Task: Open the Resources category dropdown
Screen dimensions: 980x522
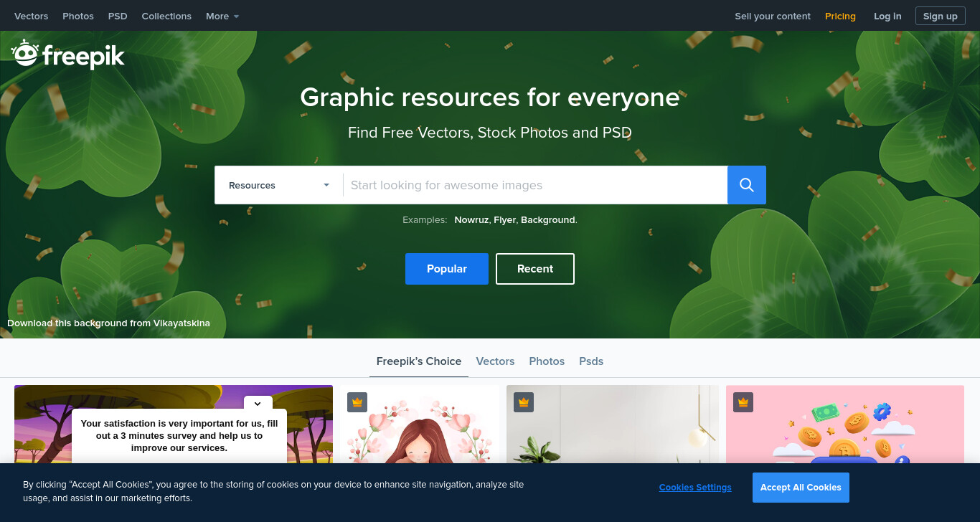Action: pyautogui.click(x=279, y=185)
